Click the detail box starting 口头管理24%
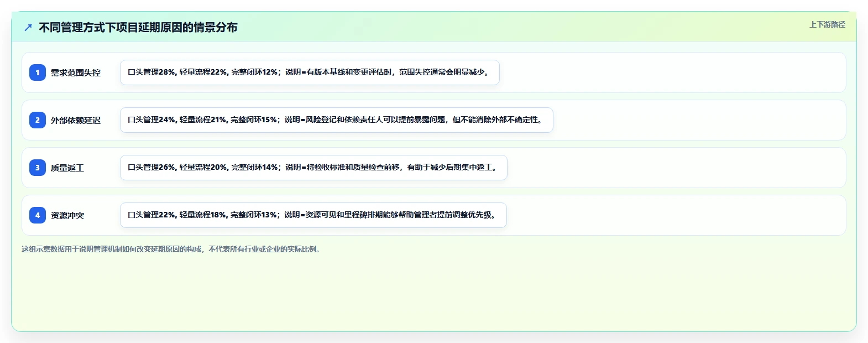The image size is (868, 343). [337, 120]
